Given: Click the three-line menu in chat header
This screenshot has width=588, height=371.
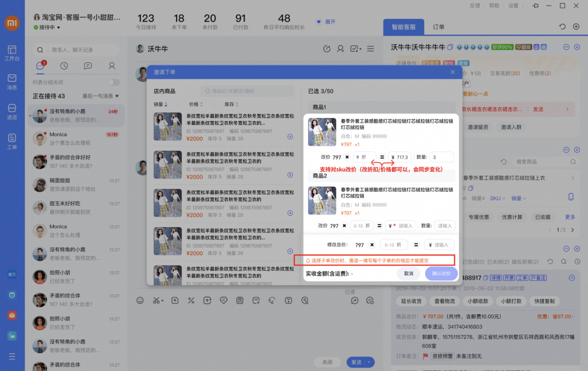Looking at the screenshot, I should (x=371, y=49).
